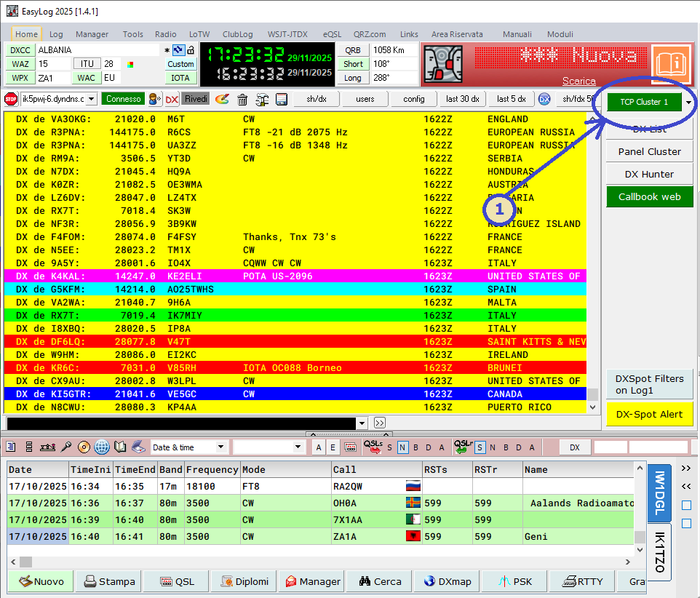The width and height of the screenshot is (700, 598).
Task: Switch to the IK1TZO vertical tab
Action: (x=660, y=553)
